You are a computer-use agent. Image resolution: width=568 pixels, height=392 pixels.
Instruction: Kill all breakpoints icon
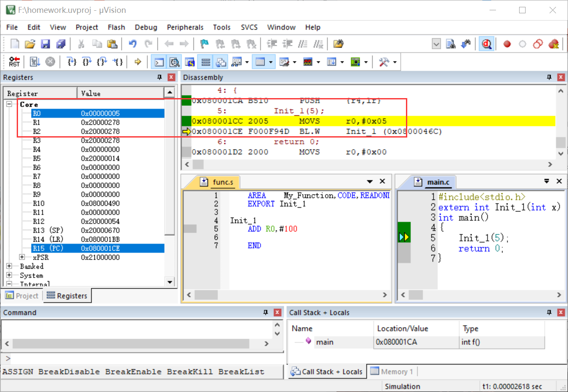point(553,44)
